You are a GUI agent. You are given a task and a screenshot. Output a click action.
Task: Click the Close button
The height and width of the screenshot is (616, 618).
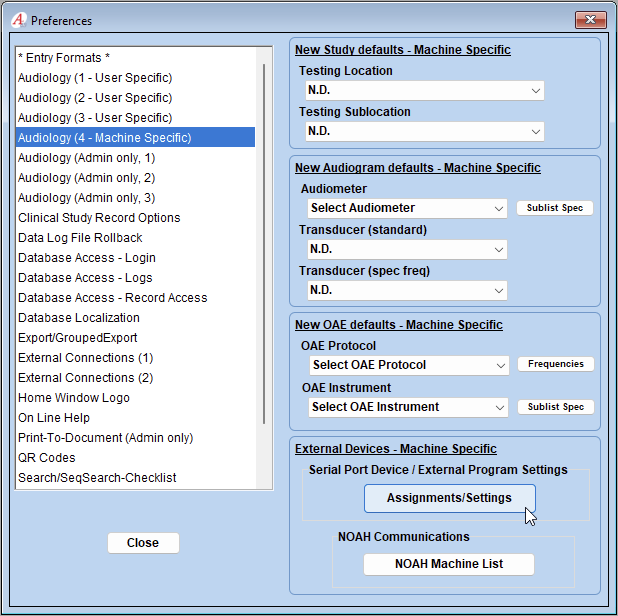pyautogui.click(x=143, y=543)
